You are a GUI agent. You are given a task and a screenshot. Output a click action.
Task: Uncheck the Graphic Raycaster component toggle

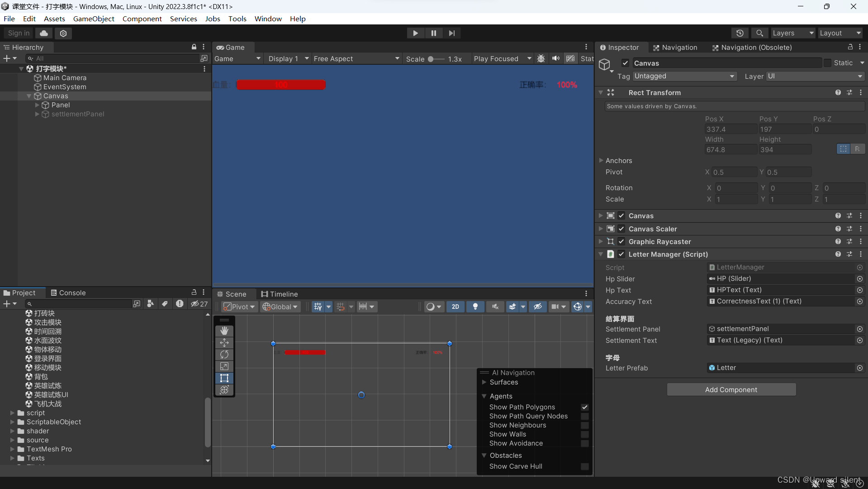(621, 241)
